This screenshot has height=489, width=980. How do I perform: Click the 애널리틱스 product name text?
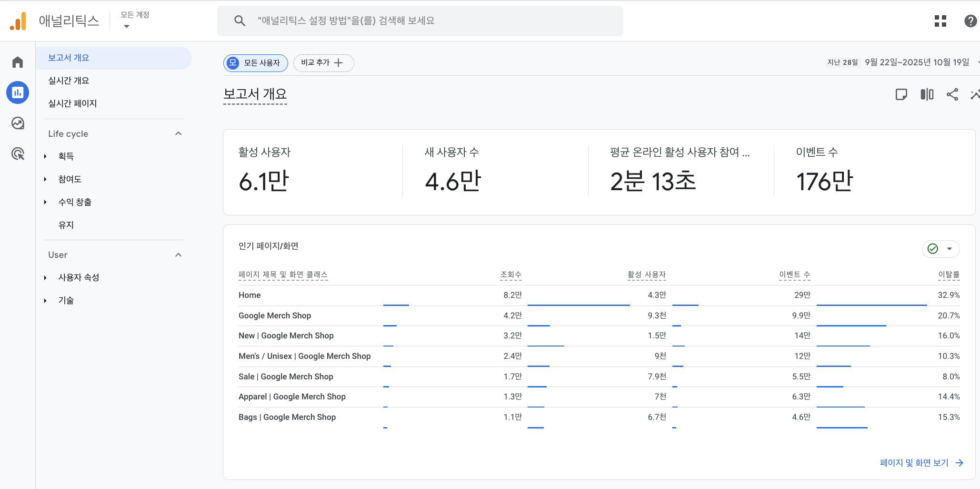[x=69, y=21]
